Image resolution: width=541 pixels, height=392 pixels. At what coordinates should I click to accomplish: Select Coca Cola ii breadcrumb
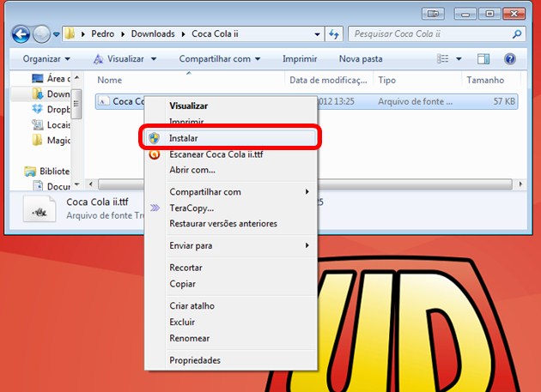click(215, 33)
